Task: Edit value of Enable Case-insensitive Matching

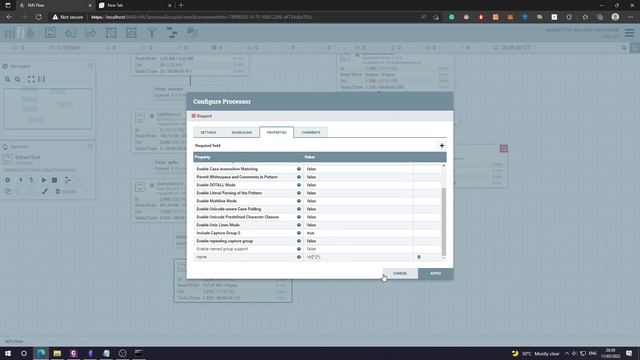Action: coord(358,169)
